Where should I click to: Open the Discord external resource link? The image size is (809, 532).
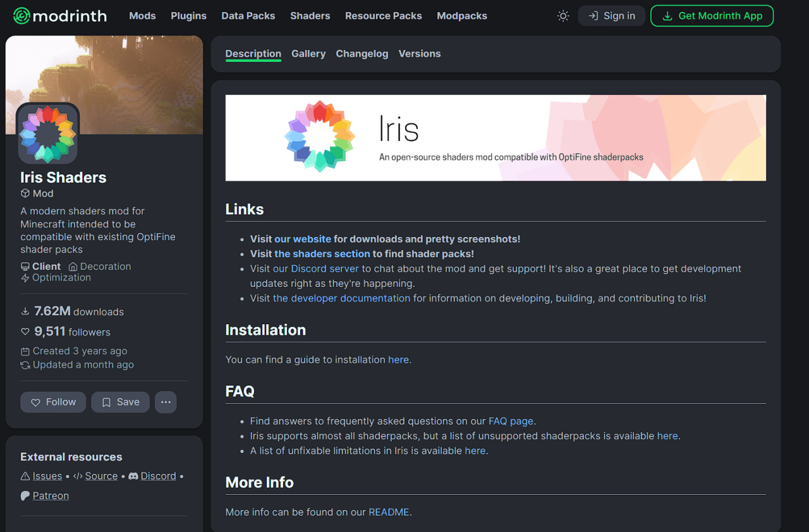pos(159,476)
